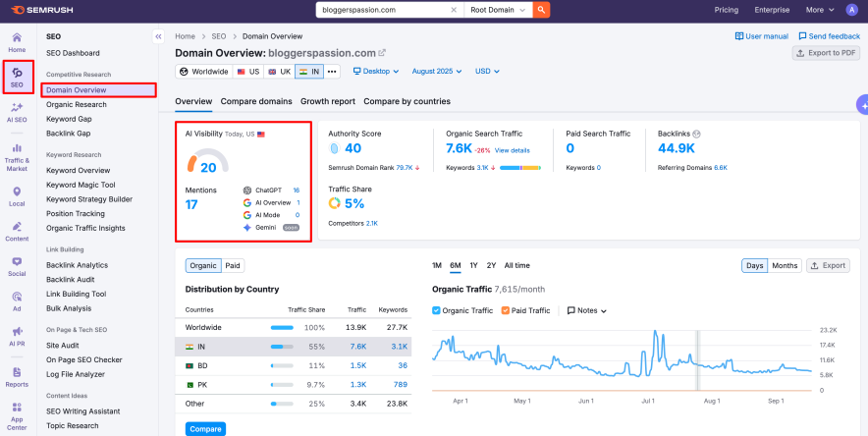Click the Semrush logo

click(x=41, y=10)
